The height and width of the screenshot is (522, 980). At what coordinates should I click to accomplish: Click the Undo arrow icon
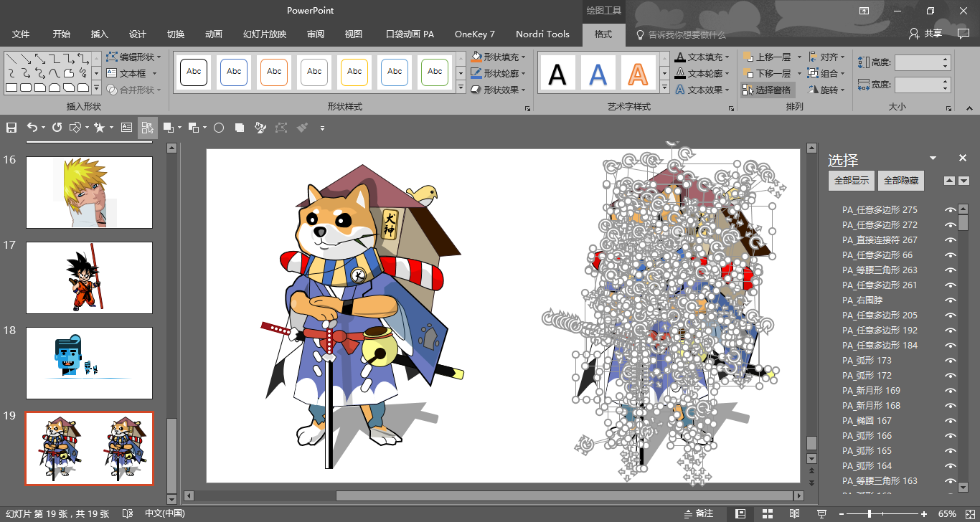tap(32, 128)
